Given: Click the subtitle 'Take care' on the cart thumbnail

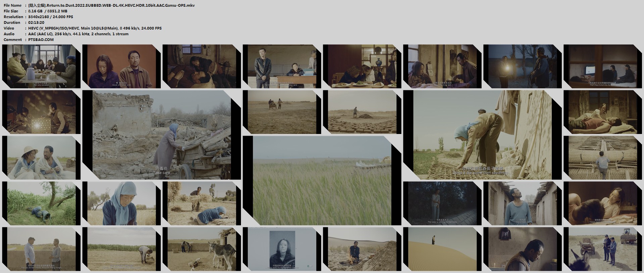Looking at the screenshot, I should point(162,173).
